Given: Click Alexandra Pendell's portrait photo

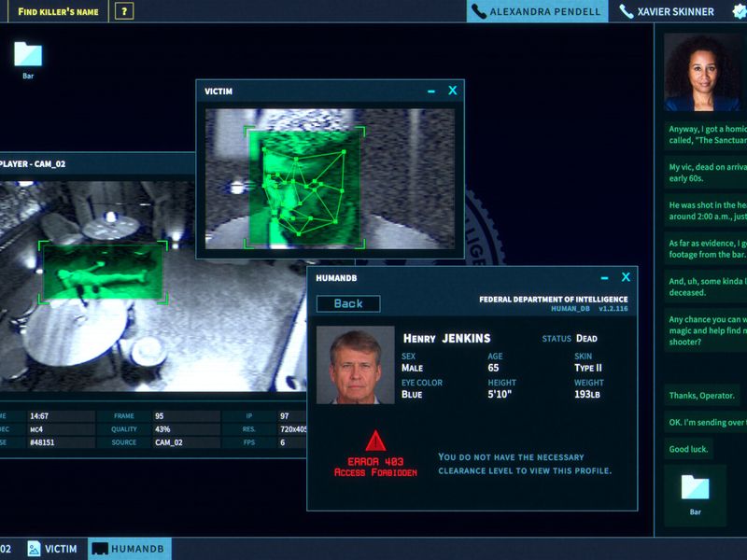Looking at the screenshot, I should pyautogui.click(x=705, y=72).
